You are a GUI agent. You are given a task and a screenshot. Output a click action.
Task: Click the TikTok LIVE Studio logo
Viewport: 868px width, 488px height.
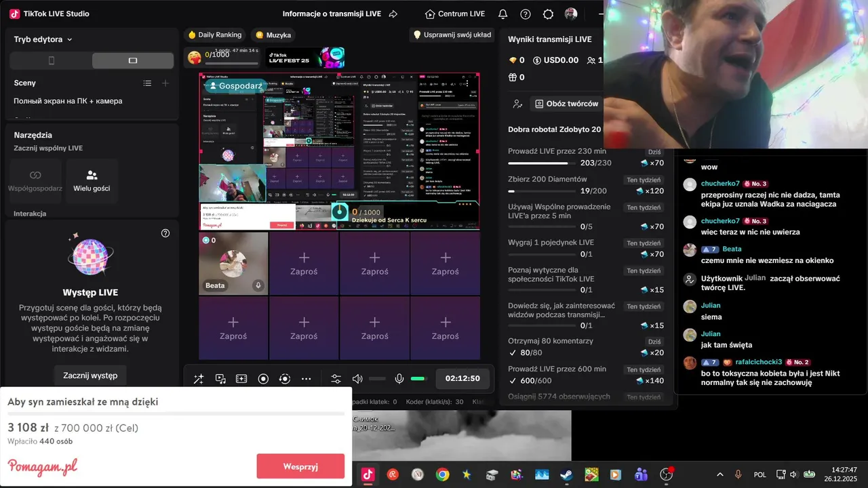pyautogui.click(x=15, y=14)
